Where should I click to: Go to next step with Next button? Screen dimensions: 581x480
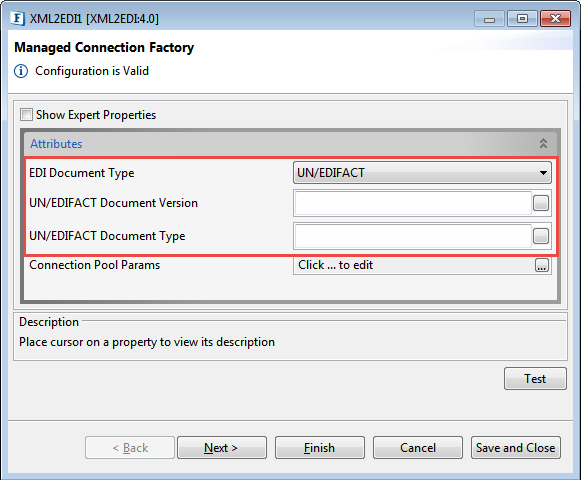[x=222, y=448]
